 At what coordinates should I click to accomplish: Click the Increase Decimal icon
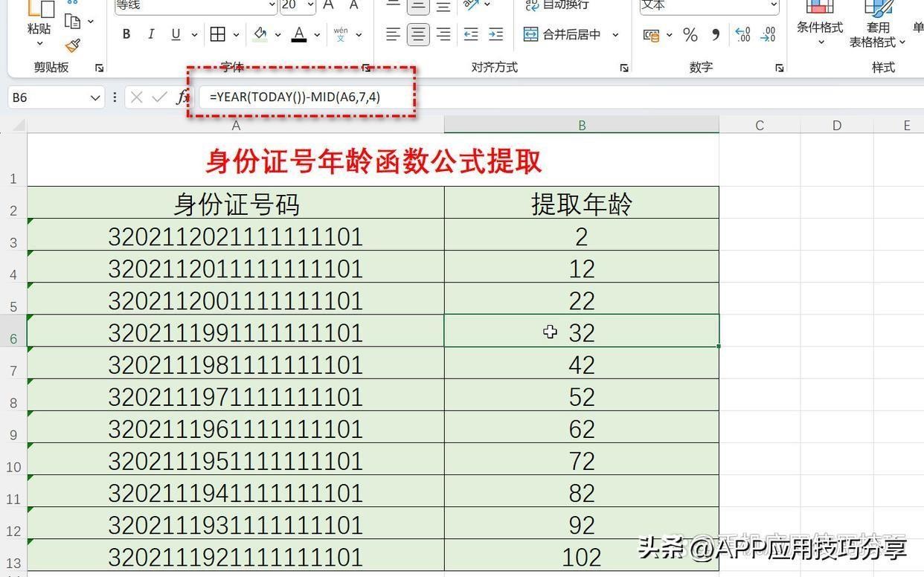(742, 35)
